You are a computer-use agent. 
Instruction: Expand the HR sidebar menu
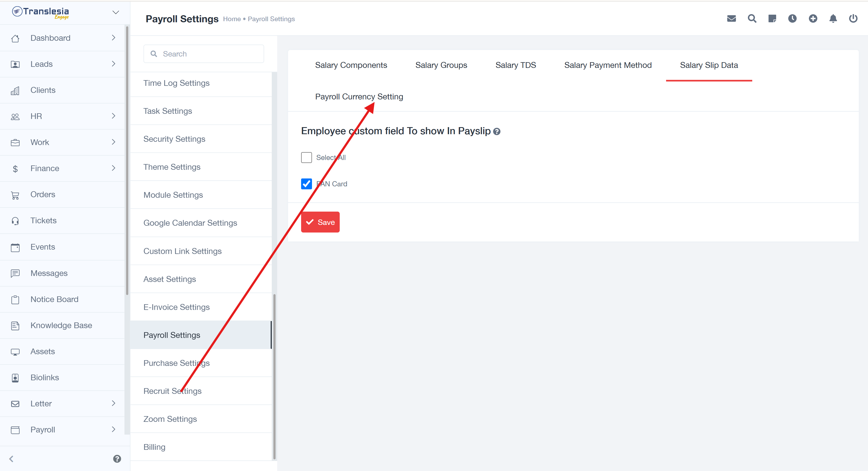coord(62,116)
